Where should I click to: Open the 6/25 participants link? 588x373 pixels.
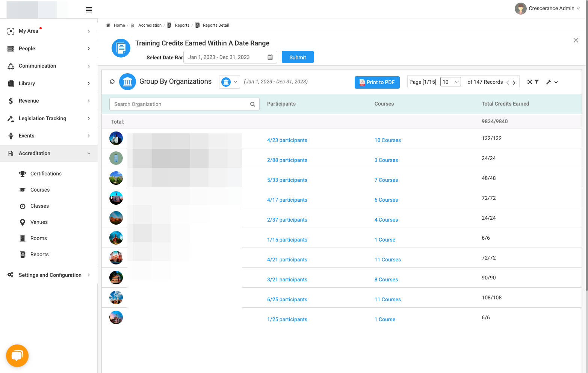pos(287,299)
